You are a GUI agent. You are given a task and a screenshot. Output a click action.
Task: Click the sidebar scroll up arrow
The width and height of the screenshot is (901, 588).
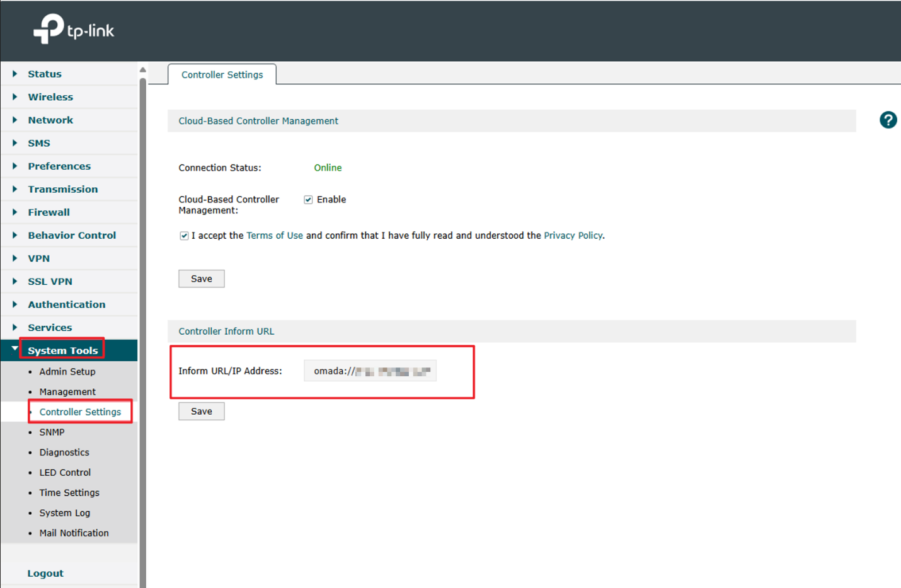click(x=143, y=70)
